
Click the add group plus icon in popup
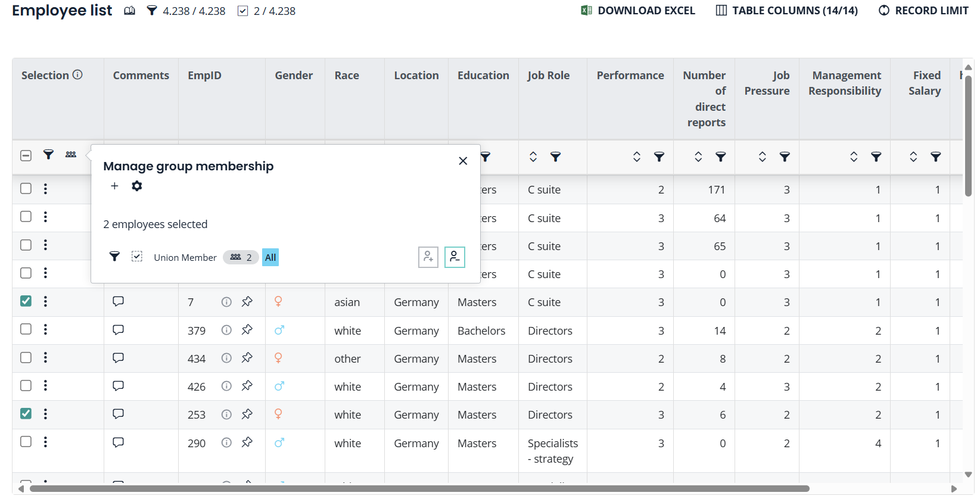(114, 186)
